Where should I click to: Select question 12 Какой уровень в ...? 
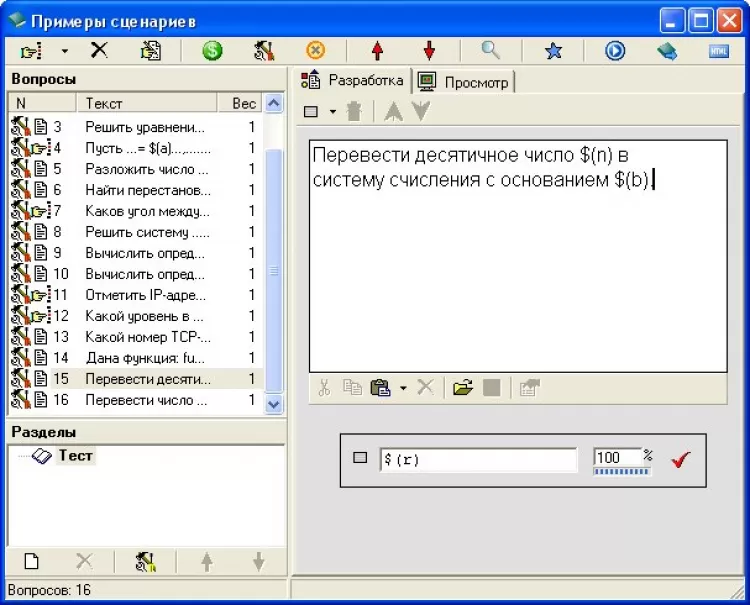[136, 316]
